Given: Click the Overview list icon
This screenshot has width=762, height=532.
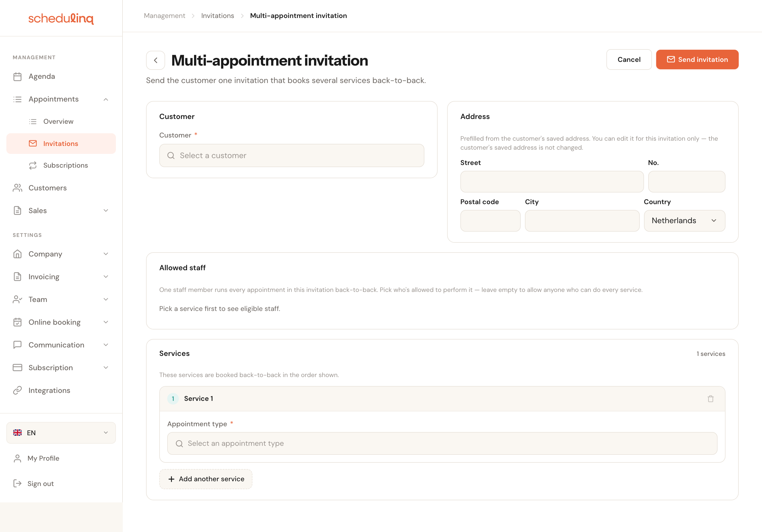Looking at the screenshot, I should 33,121.
